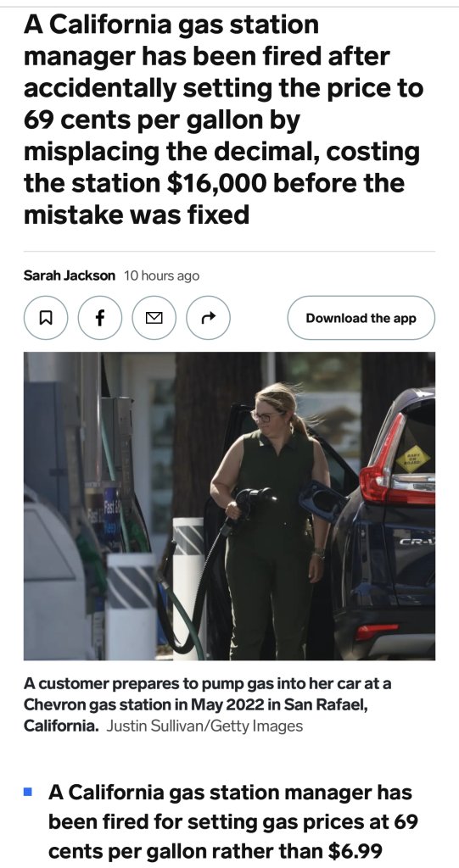Click the blue bullet square marker
459x868 pixels.
pyautogui.click(x=28, y=792)
